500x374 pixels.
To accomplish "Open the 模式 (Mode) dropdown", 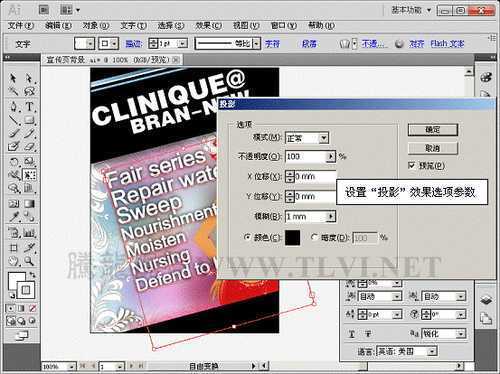I will click(x=323, y=138).
